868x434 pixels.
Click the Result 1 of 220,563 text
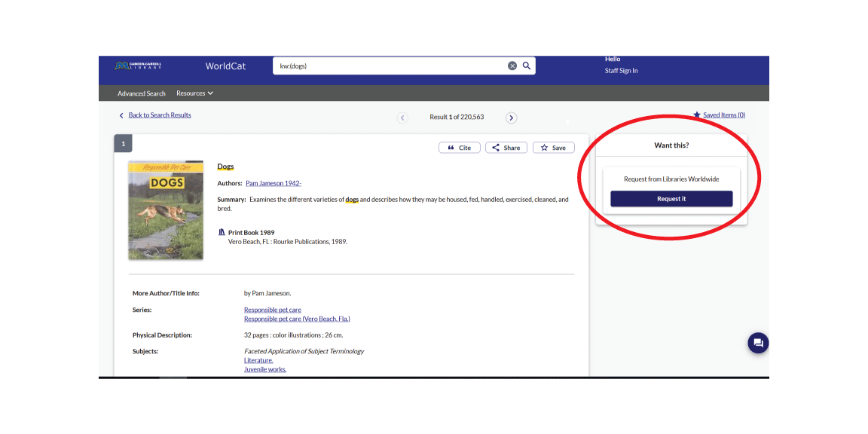point(457,117)
